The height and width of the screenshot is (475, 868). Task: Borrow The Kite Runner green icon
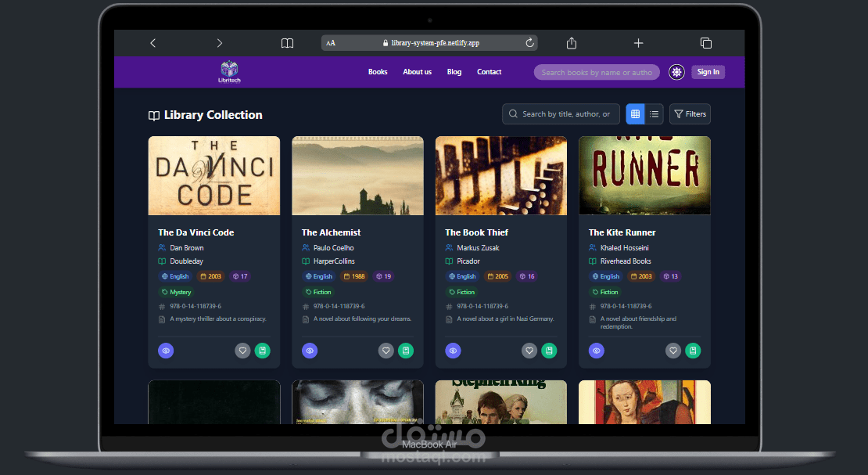(693, 351)
